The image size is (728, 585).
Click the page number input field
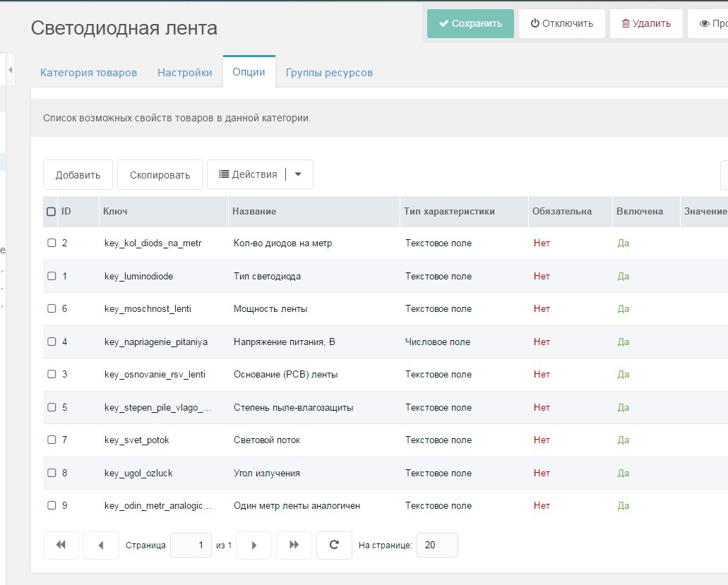point(191,545)
